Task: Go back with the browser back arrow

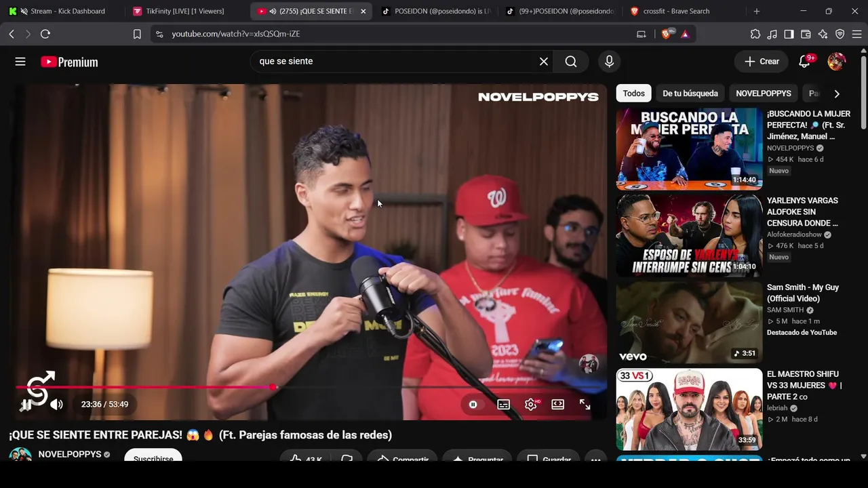Action: click(x=12, y=34)
